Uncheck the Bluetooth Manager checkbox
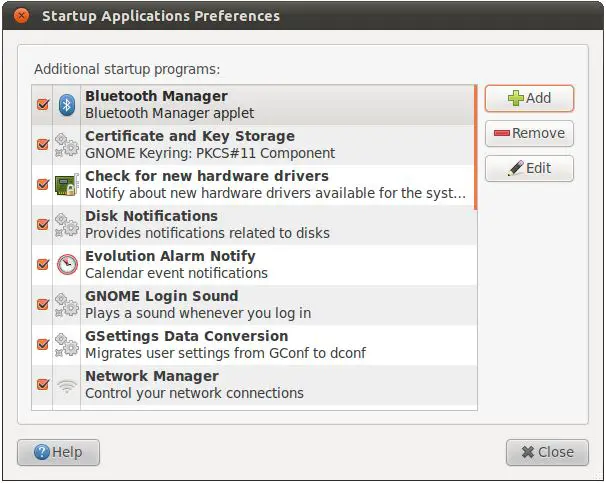 pyautogui.click(x=42, y=104)
